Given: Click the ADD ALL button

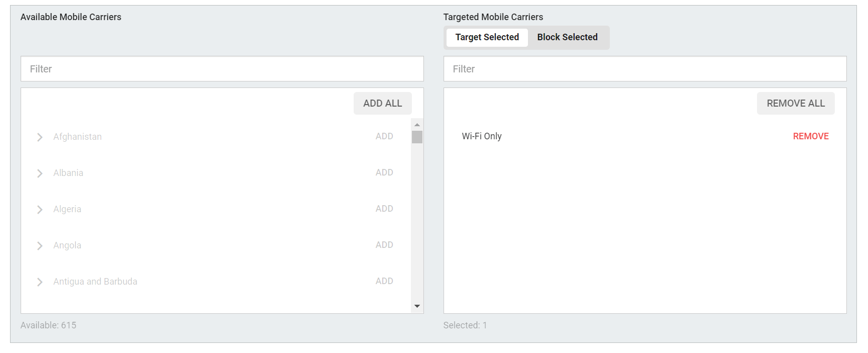Looking at the screenshot, I should 382,103.
